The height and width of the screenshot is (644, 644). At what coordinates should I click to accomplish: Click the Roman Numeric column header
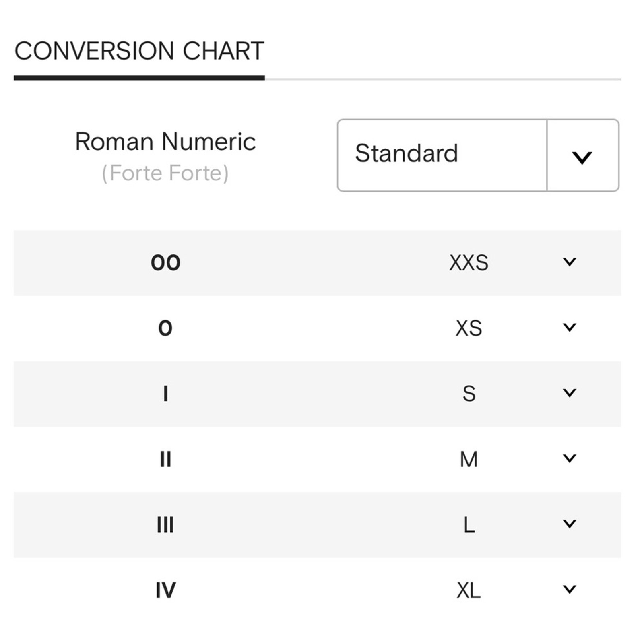pyautogui.click(x=165, y=142)
